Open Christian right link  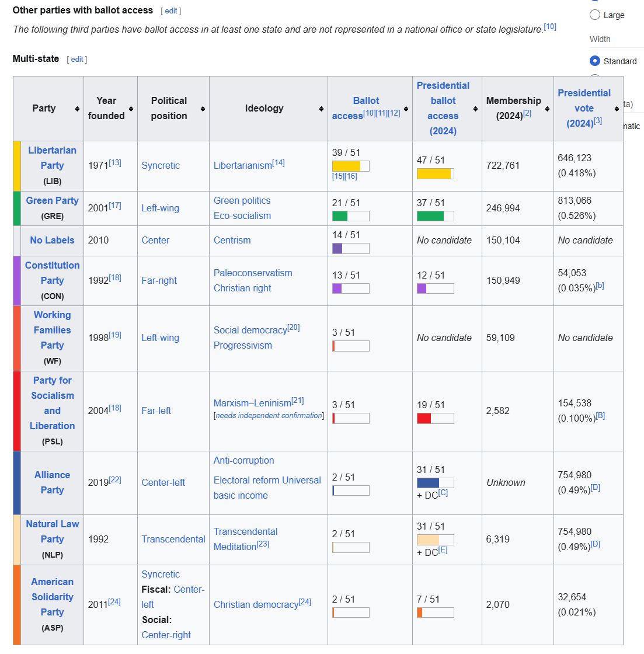click(242, 288)
